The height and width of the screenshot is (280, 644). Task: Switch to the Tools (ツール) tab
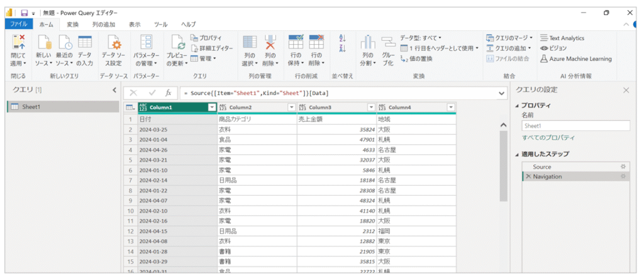160,25
